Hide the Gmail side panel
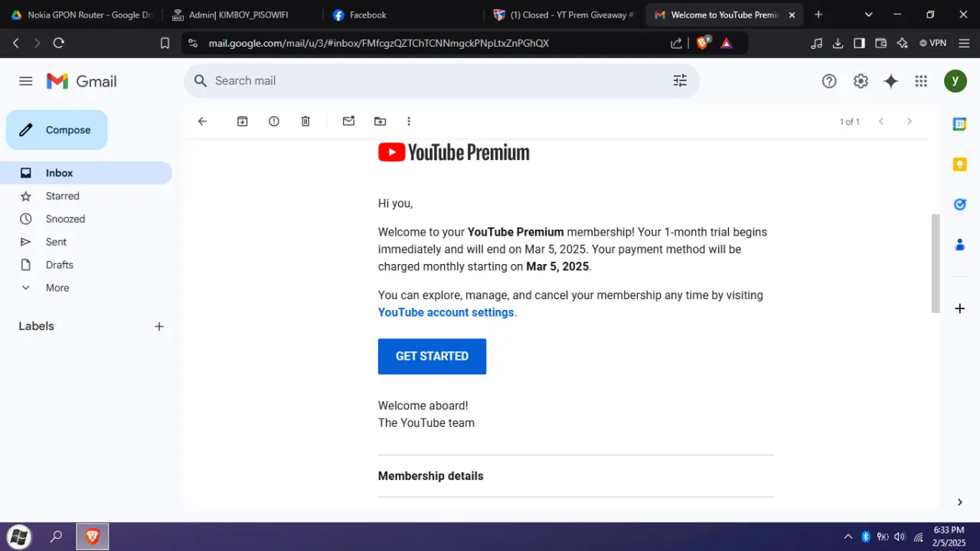980x551 pixels. click(x=959, y=502)
